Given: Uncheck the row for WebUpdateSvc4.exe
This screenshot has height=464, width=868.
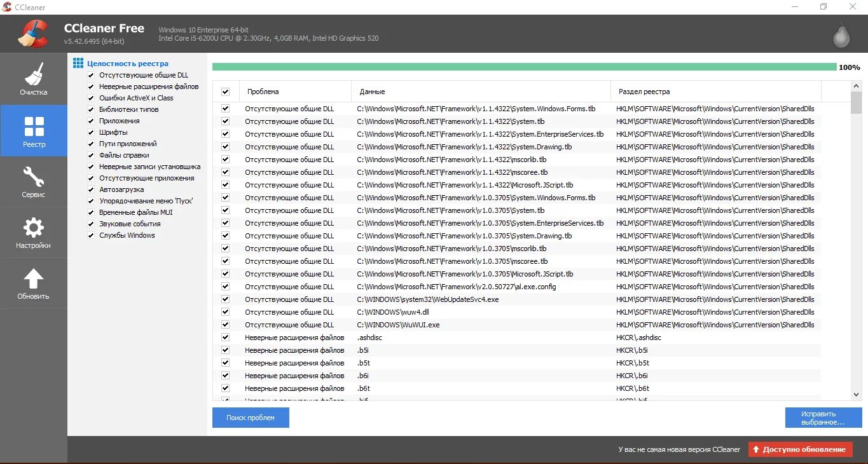Looking at the screenshot, I should tap(225, 299).
